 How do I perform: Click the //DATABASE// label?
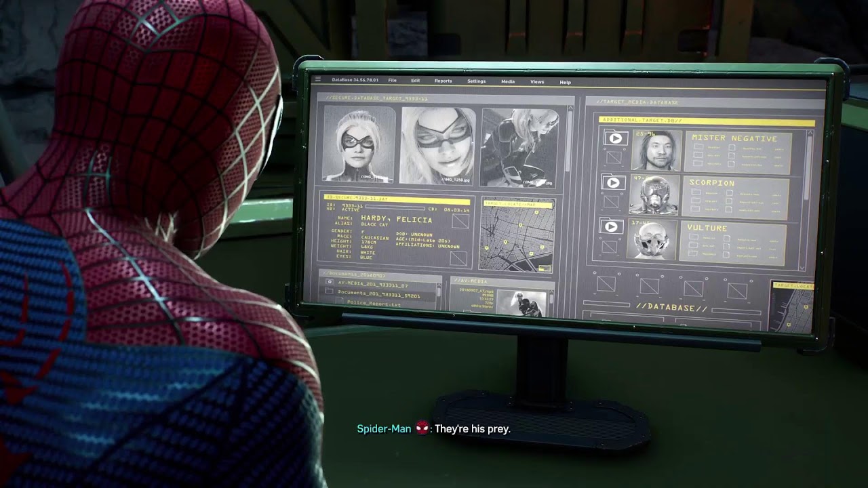672,308
